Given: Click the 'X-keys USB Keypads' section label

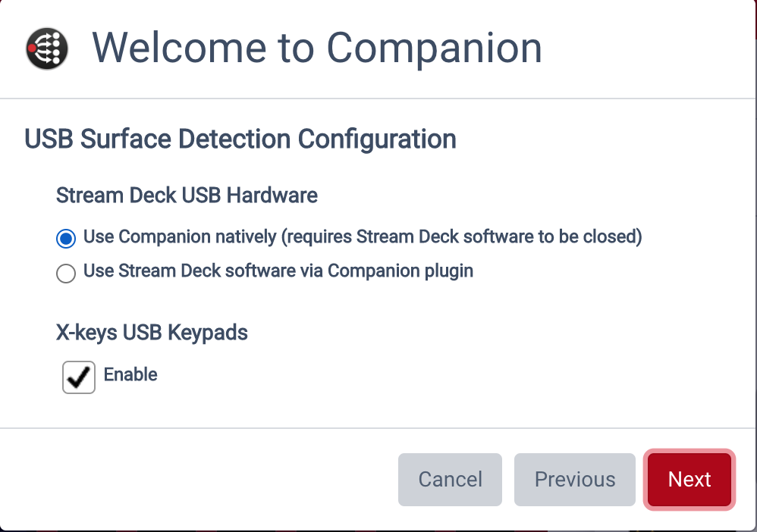Looking at the screenshot, I should point(152,333).
